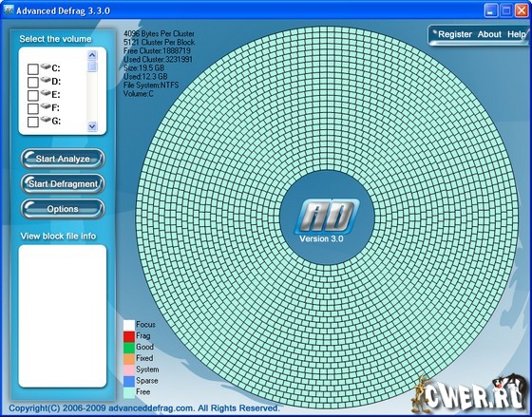Click the D: drive icon
Screen dimensions: 532x417
(x=46, y=80)
